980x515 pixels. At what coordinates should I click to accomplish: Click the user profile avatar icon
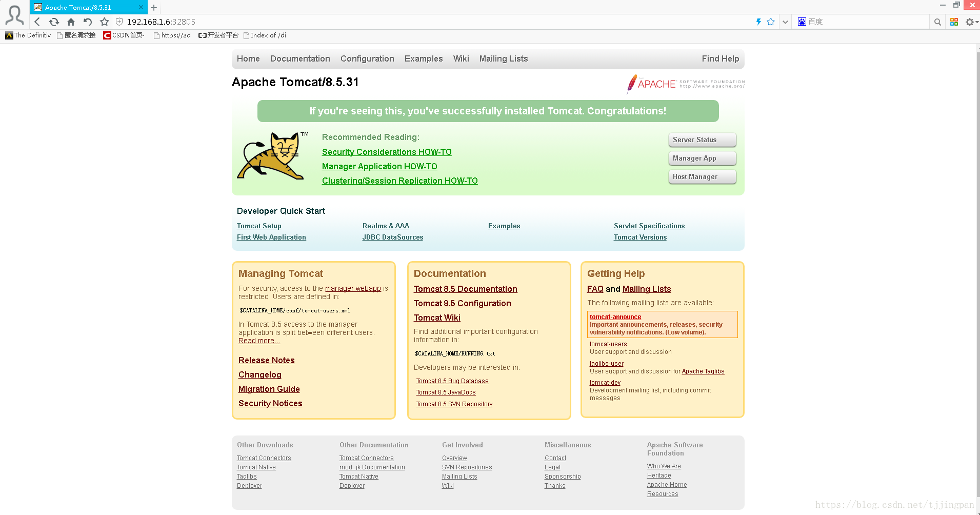pos(14,15)
